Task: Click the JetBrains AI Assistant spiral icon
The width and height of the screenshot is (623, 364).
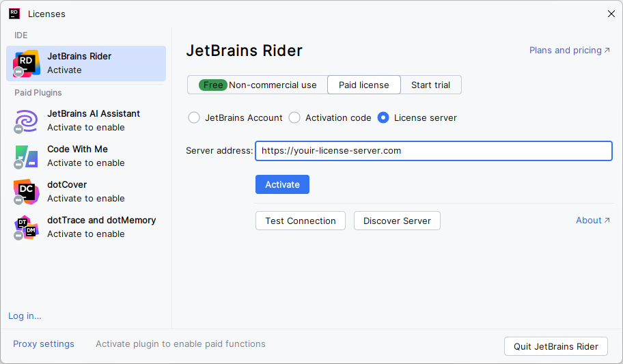Action: [x=27, y=121]
